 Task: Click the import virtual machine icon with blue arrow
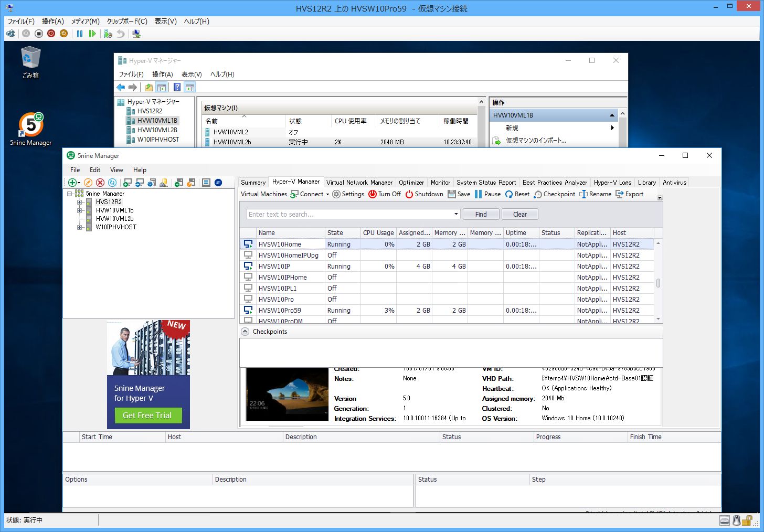[139, 183]
